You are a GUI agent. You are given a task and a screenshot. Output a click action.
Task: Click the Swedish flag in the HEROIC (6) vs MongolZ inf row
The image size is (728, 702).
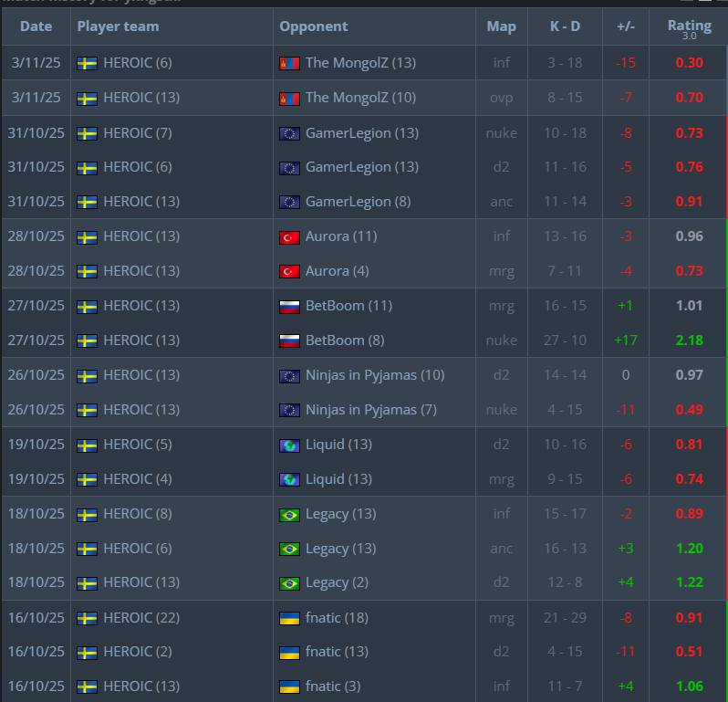point(87,63)
